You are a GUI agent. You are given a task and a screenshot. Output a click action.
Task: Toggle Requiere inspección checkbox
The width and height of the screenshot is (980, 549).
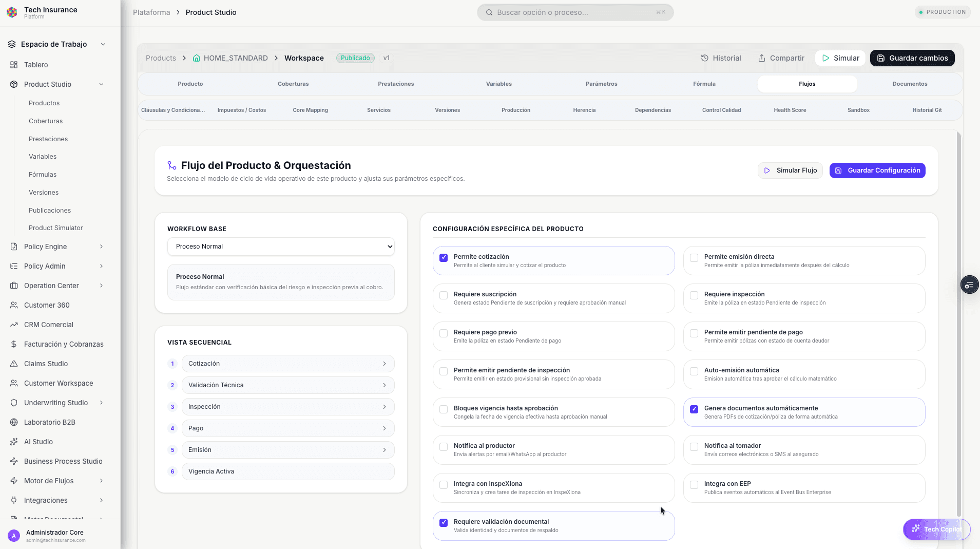694,295
